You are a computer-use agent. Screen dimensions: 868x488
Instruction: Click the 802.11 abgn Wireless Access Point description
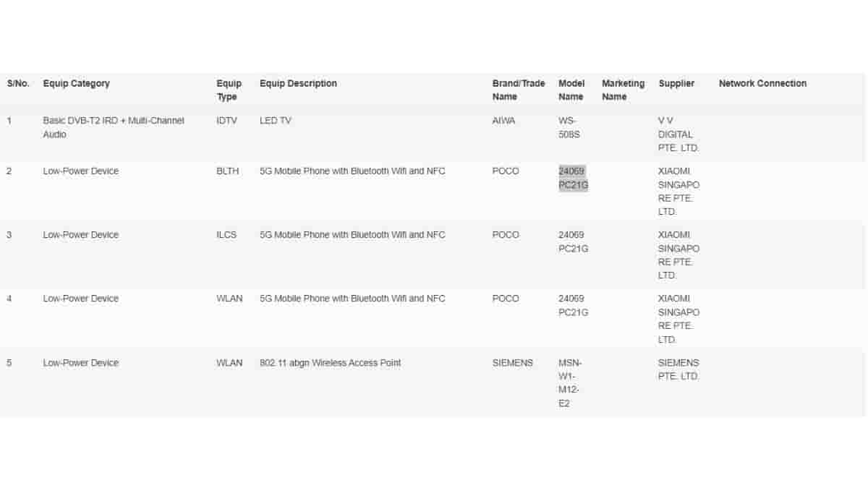point(330,363)
